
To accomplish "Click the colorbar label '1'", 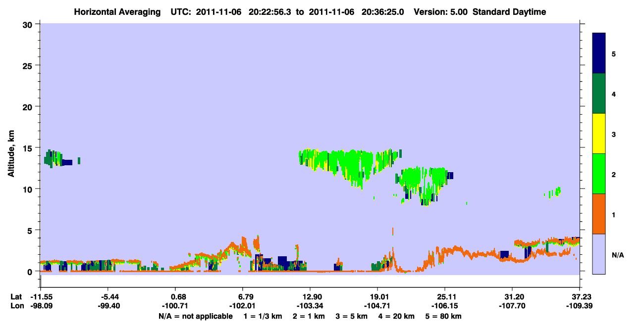I will [x=614, y=214].
